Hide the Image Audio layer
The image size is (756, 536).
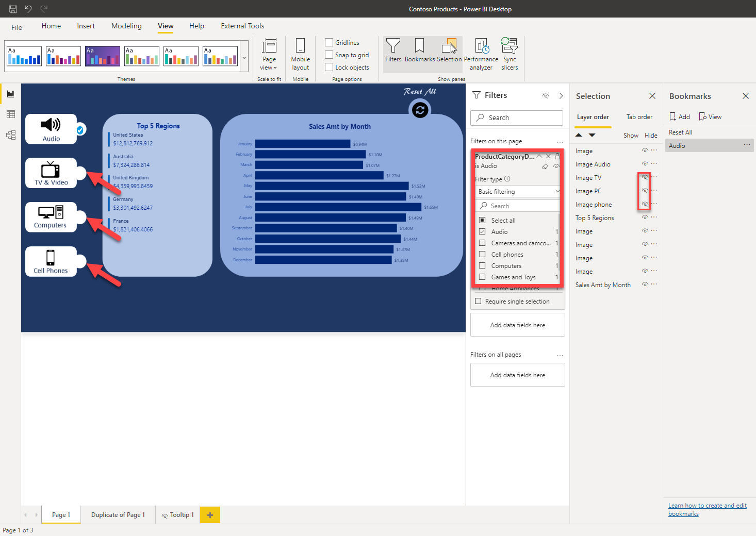645,164
